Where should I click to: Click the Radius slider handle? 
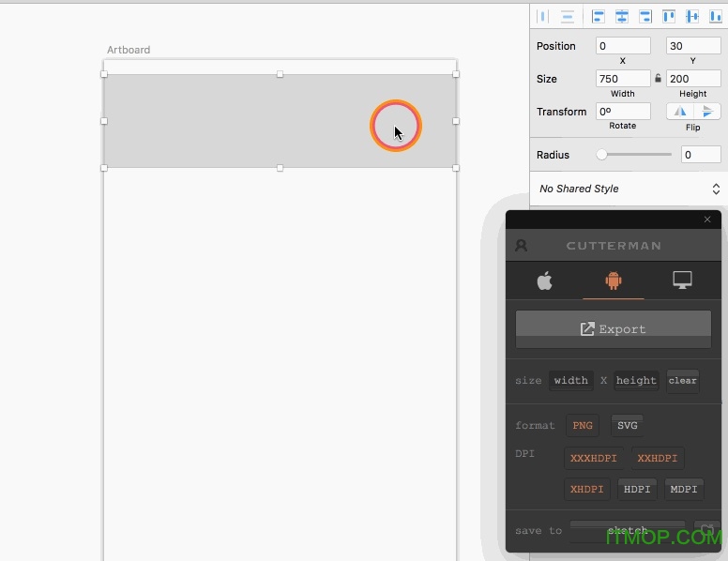[601, 155]
